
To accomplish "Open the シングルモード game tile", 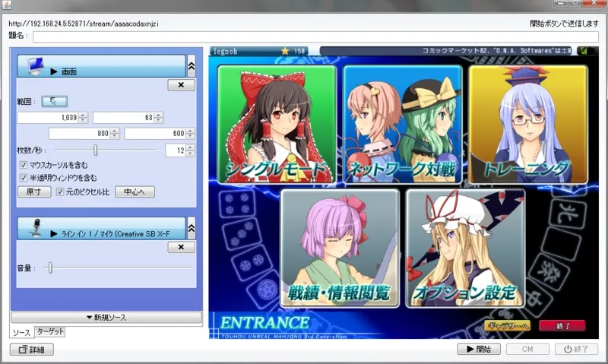I will click(x=277, y=124).
